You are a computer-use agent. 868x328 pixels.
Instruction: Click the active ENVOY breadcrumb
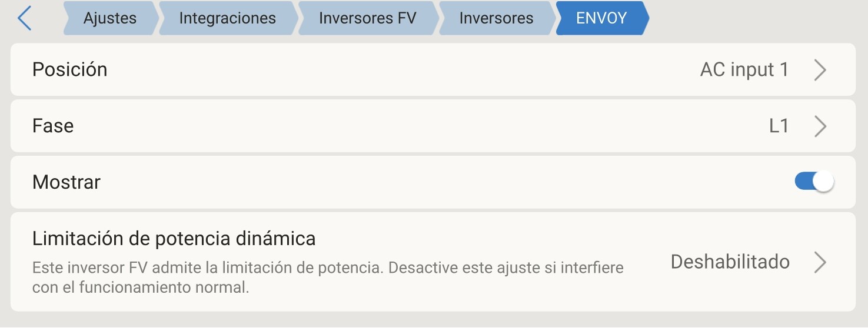pyautogui.click(x=601, y=18)
